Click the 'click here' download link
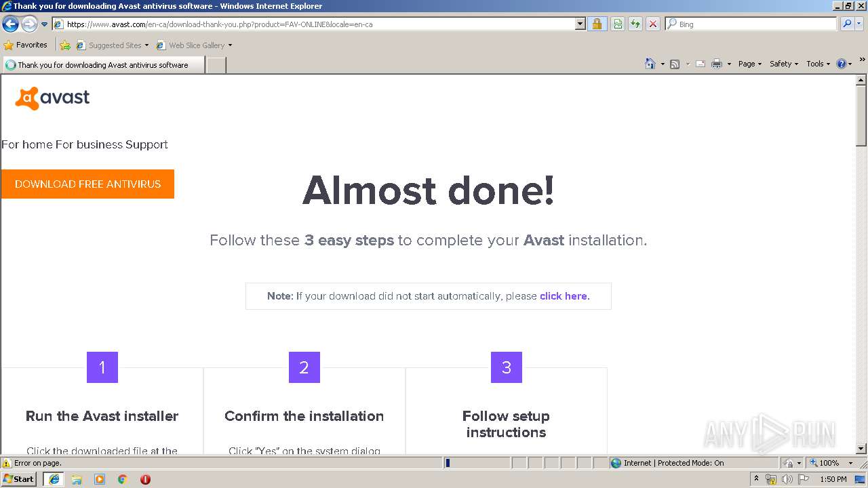The width and height of the screenshot is (868, 488). (x=565, y=296)
